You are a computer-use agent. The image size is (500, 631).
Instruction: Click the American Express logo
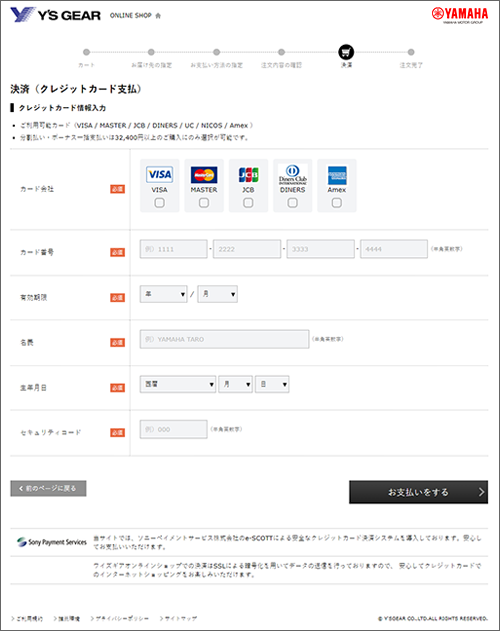337,175
